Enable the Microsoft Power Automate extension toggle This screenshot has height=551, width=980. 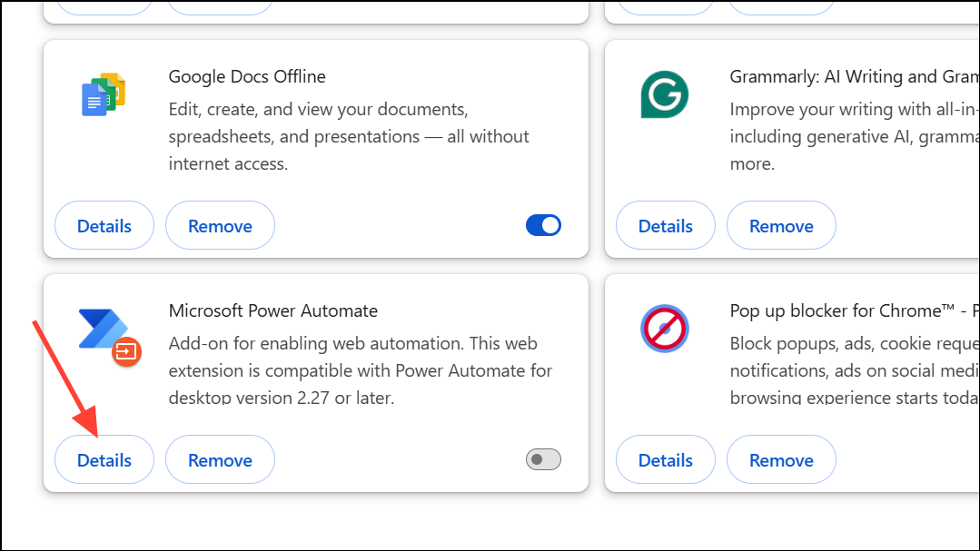[543, 458]
